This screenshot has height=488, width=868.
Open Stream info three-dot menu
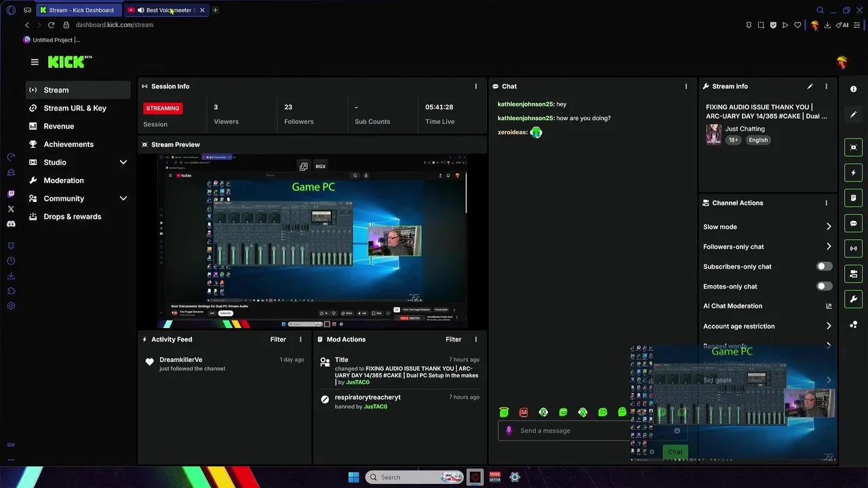826,86
